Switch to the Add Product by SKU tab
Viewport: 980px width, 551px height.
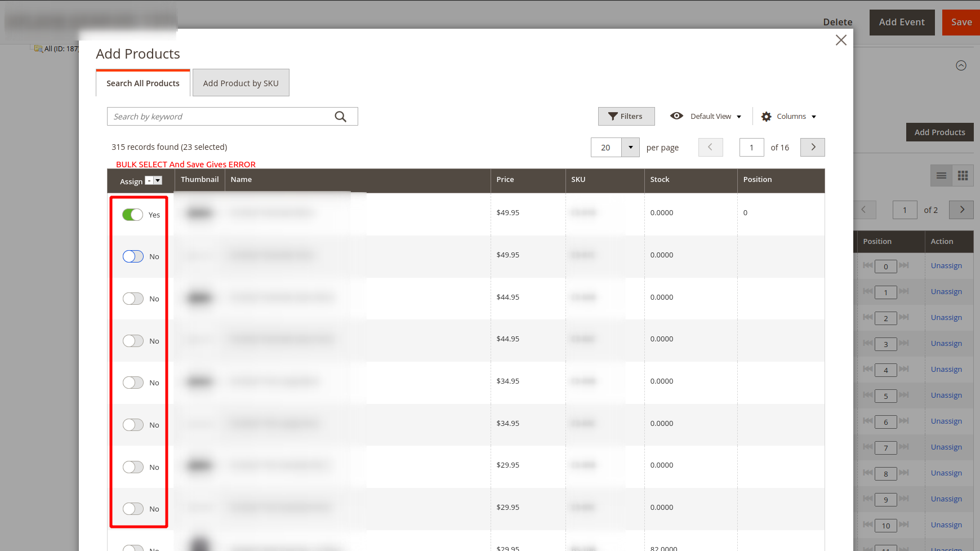240,82
